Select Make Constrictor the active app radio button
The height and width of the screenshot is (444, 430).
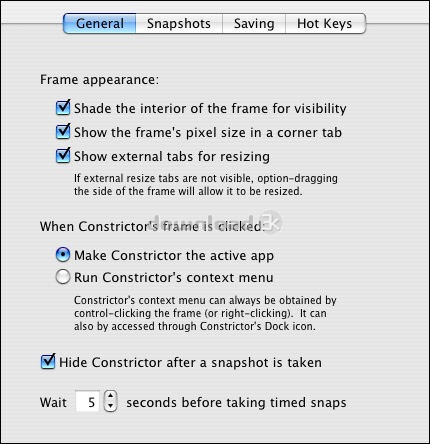coord(63,255)
